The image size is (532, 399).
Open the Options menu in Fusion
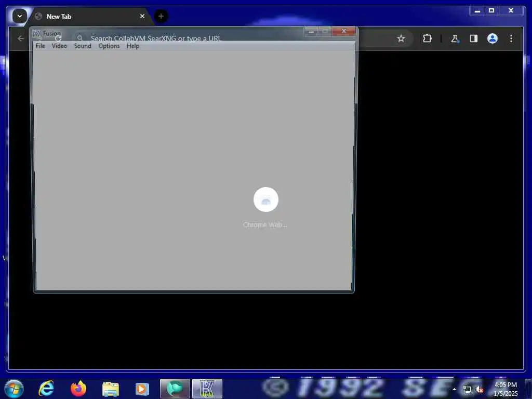click(x=109, y=46)
